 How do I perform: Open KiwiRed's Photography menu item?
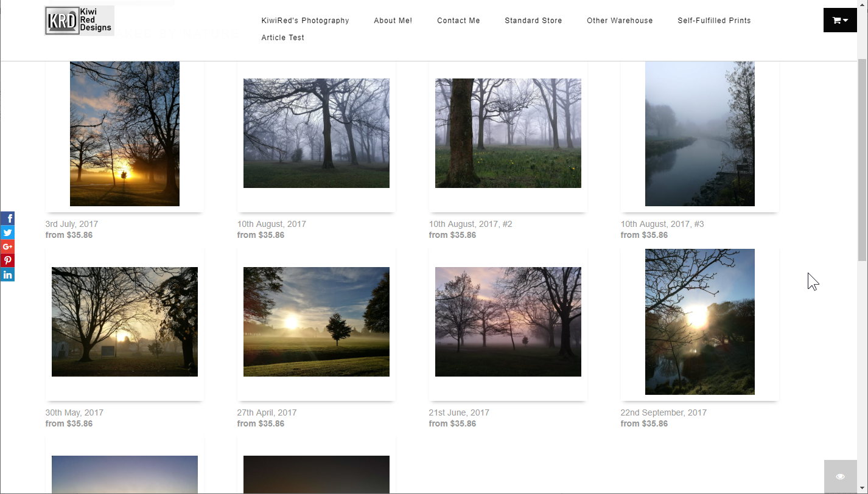click(306, 21)
